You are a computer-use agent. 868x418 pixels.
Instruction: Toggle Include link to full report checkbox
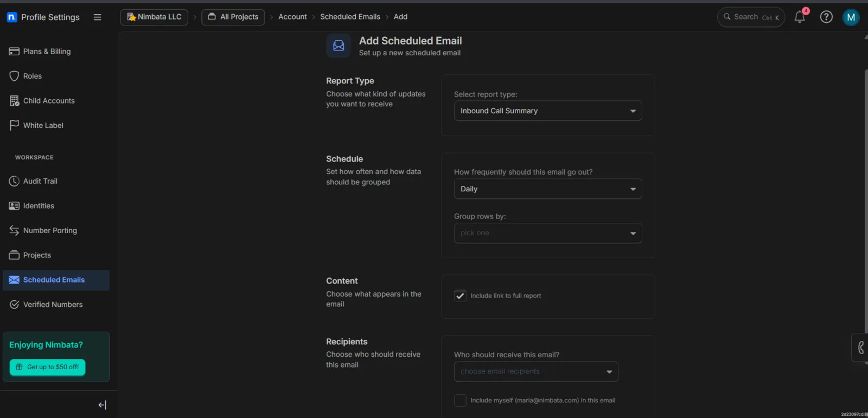tap(460, 296)
